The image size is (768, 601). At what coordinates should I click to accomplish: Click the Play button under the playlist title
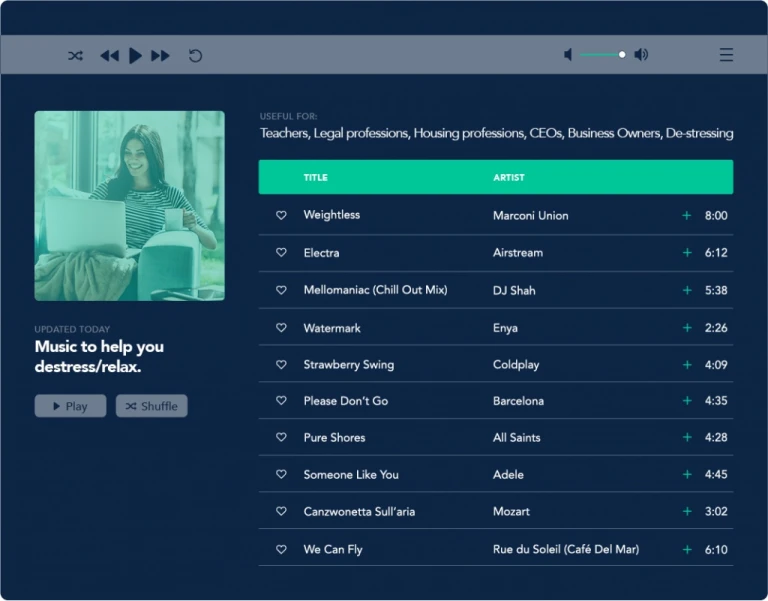coord(70,406)
